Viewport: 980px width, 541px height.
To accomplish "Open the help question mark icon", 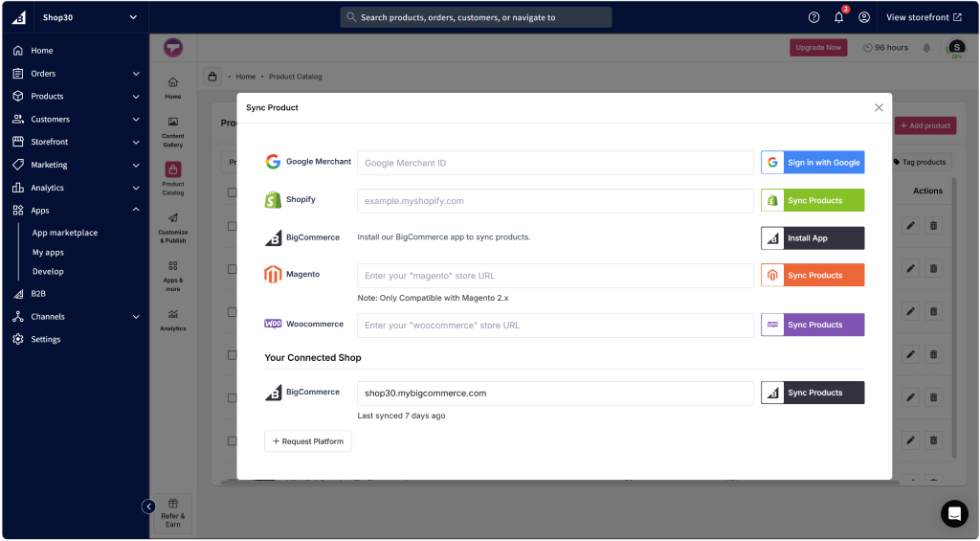I will coord(813,17).
